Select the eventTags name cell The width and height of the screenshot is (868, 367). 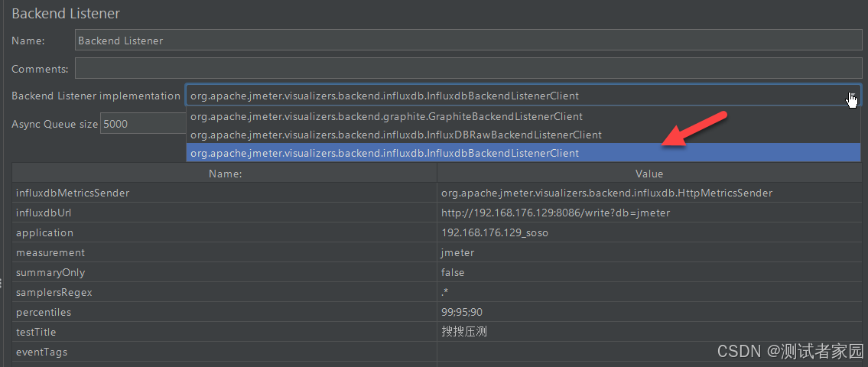pyautogui.click(x=225, y=352)
